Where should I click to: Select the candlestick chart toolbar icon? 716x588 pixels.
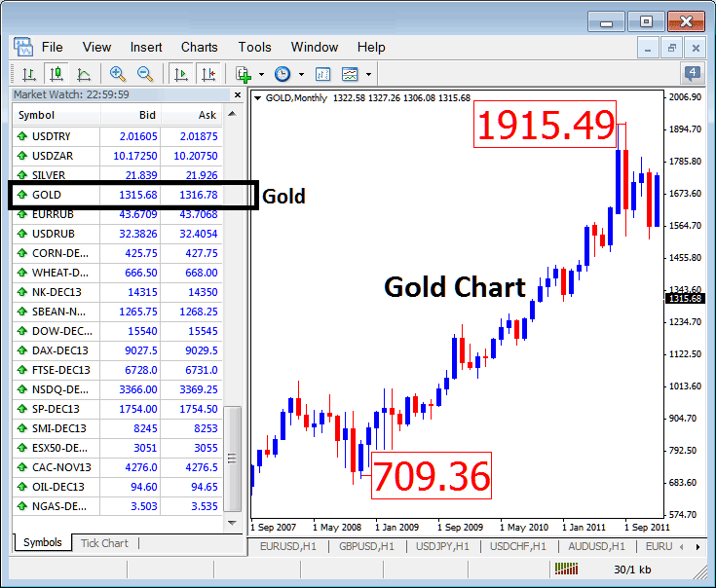[x=57, y=74]
